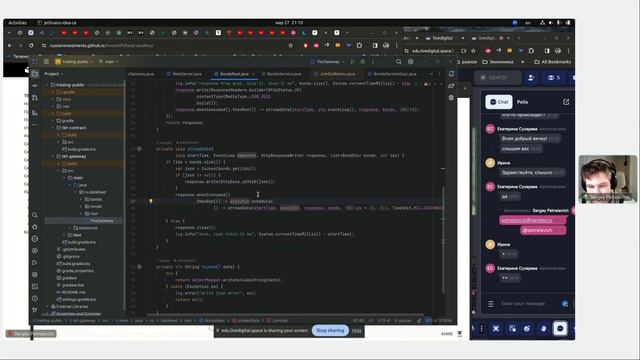Open system tray volume and power menu
Image resolution: width=640 pixels, height=360 pixels.
(x=555, y=23)
